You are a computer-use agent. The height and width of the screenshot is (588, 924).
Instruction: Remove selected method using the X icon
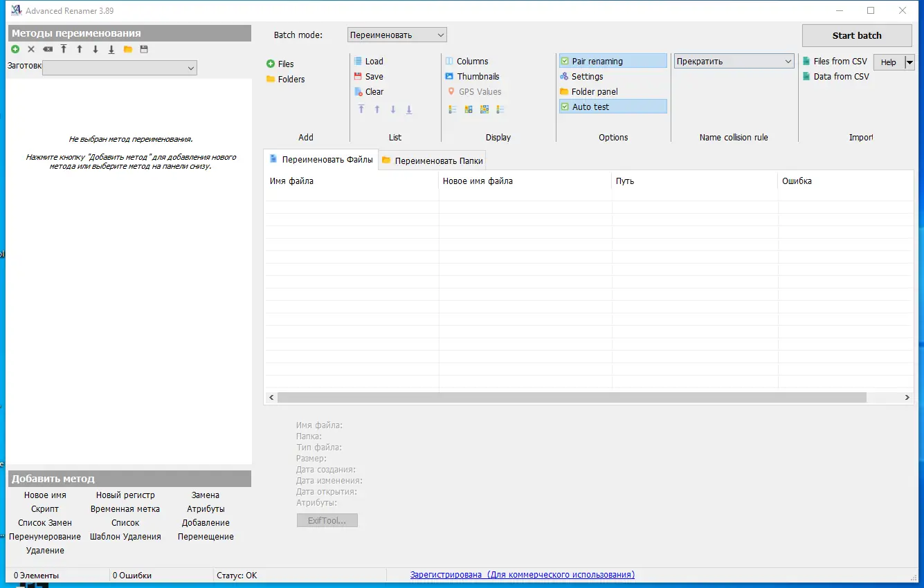30,48
